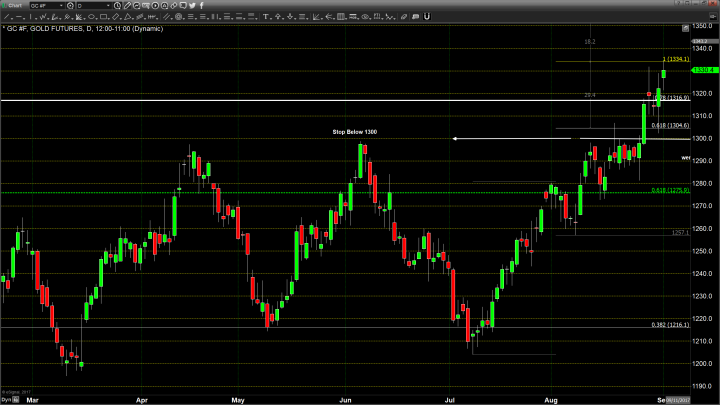The height and width of the screenshot is (405, 720).
Task: Click the date label on time axis
Action: pos(678,400)
